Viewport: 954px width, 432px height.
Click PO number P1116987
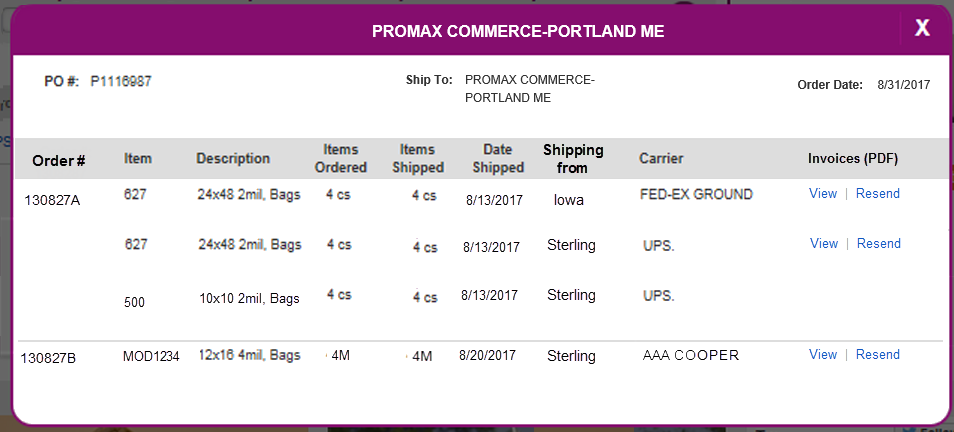click(x=121, y=81)
